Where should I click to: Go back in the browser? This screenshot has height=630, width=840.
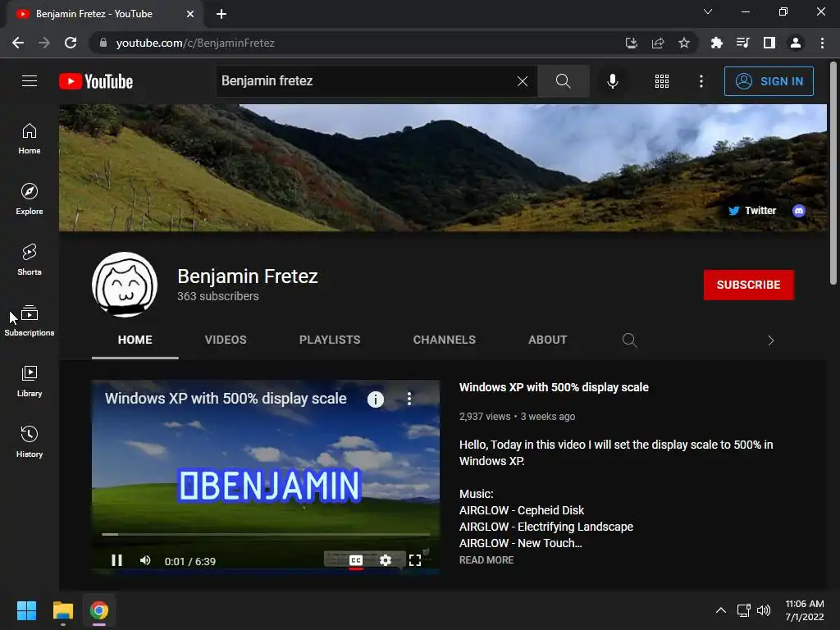click(18, 43)
